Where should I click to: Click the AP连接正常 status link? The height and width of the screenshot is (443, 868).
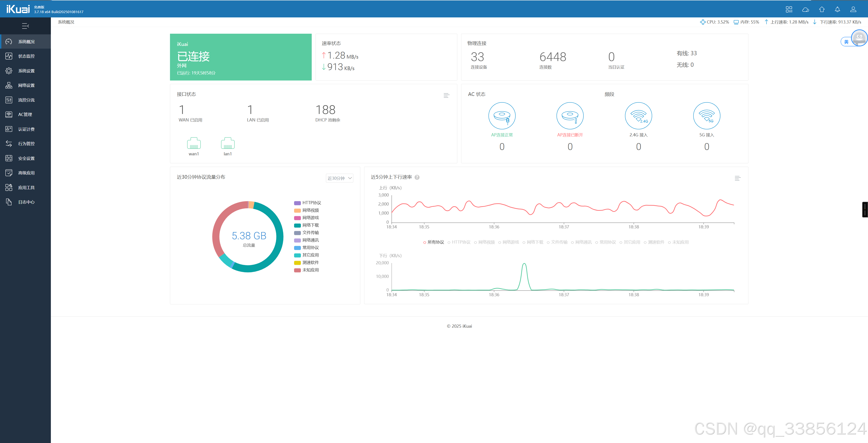(x=502, y=135)
